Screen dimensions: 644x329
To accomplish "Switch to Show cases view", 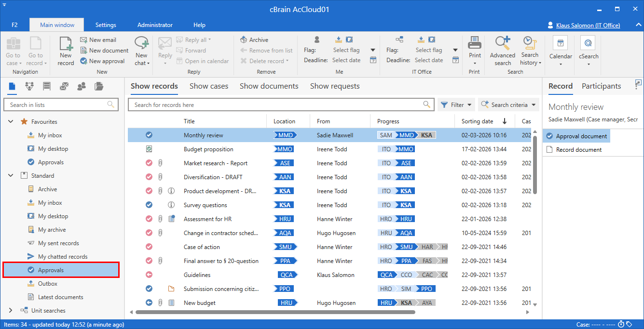I will pos(209,86).
